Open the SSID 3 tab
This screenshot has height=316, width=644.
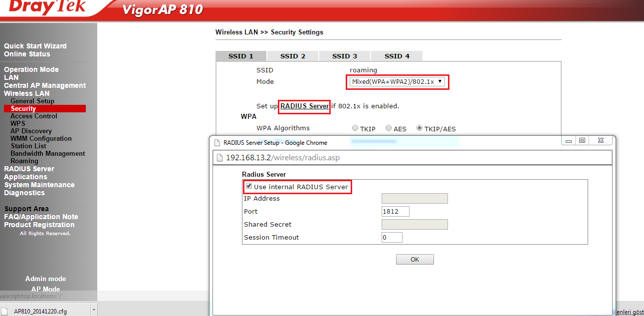click(x=345, y=56)
